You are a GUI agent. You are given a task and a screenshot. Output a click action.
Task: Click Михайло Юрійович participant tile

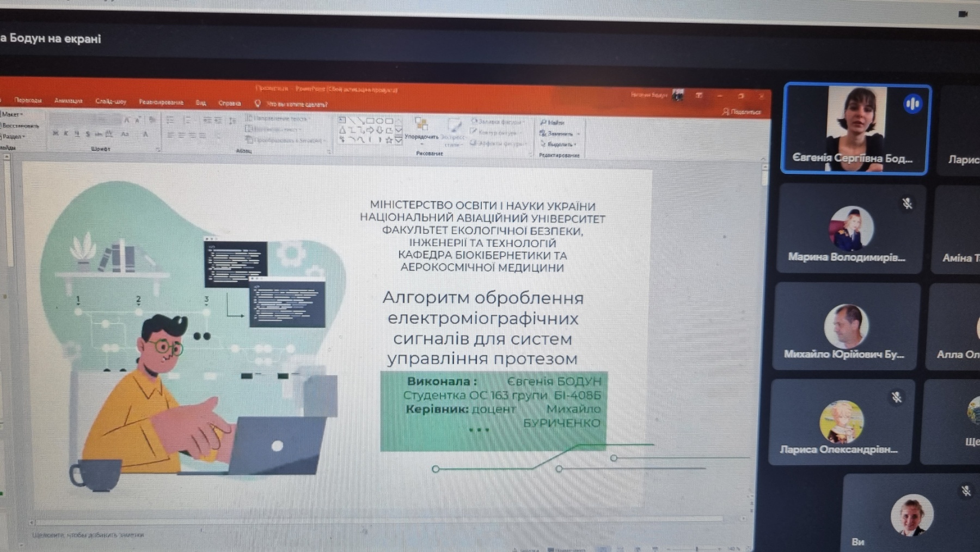pyautogui.click(x=846, y=327)
